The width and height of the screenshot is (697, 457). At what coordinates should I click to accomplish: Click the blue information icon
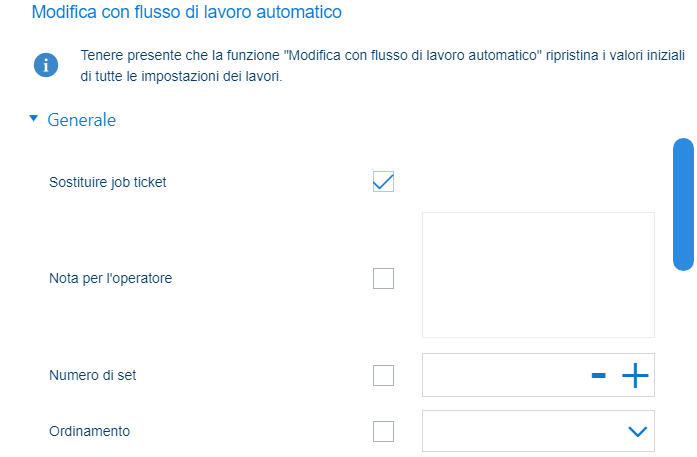[46, 65]
